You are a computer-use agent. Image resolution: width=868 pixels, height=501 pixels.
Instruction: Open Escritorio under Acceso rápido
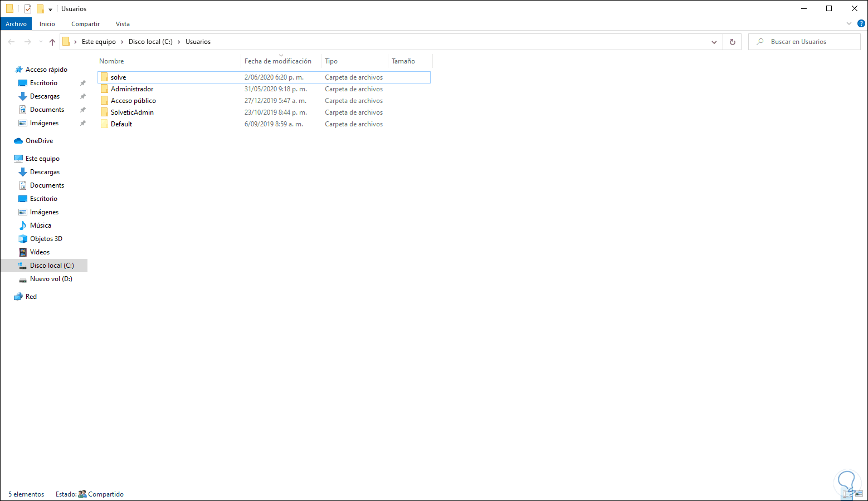43,83
